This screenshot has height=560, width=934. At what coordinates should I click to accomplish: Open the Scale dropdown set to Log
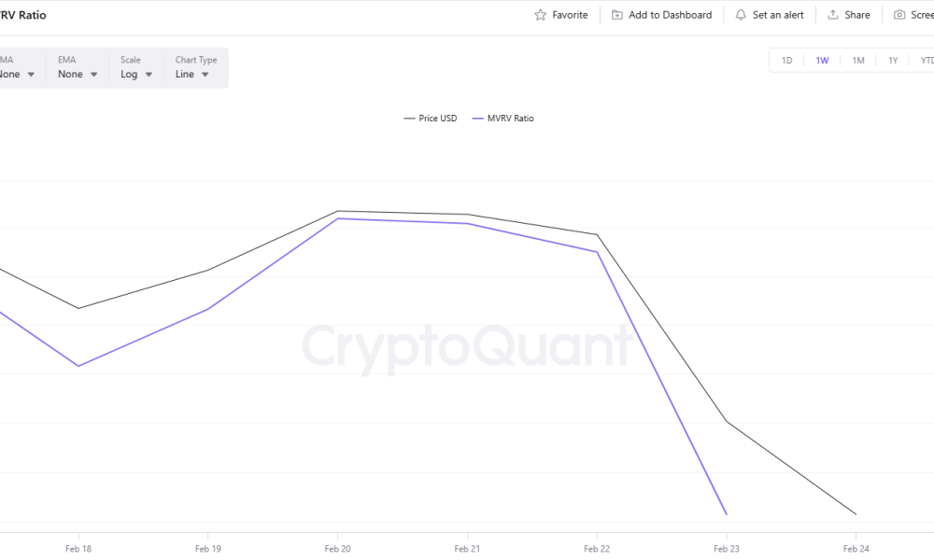(x=134, y=74)
